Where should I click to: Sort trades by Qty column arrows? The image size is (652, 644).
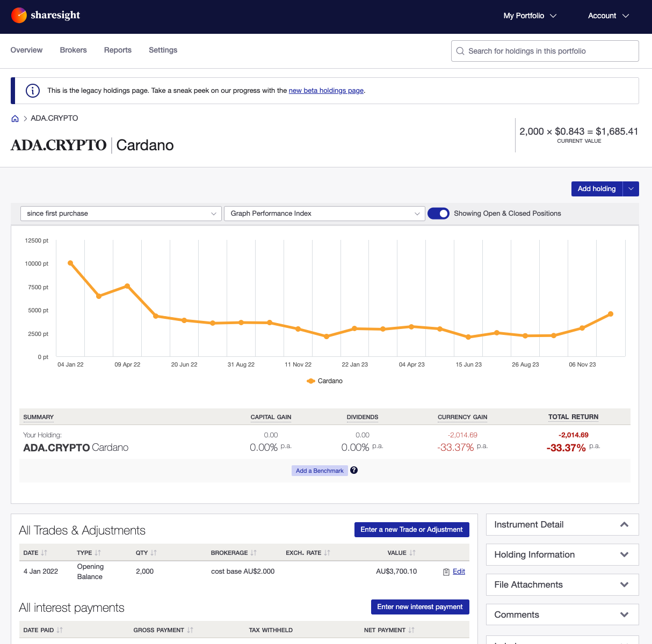click(x=154, y=553)
